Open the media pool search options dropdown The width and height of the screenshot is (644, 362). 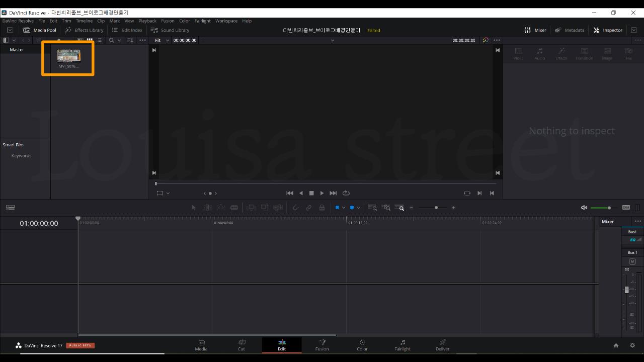(119, 40)
